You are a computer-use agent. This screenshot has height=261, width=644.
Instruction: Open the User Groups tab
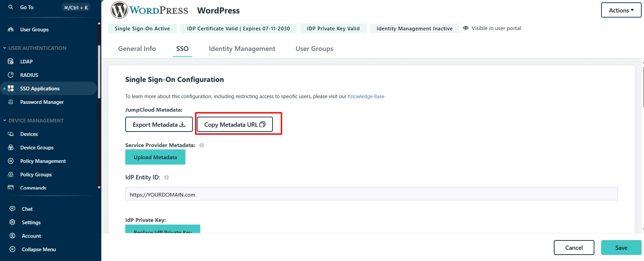pyautogui.click(x=314, y=49)
